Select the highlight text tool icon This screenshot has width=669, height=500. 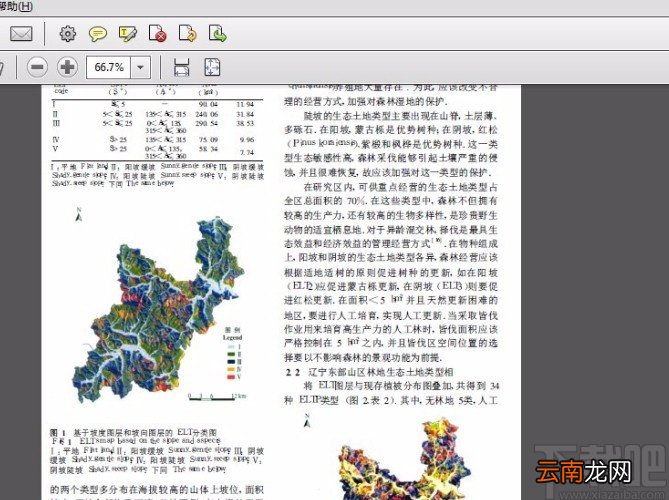tap(128, 34)
